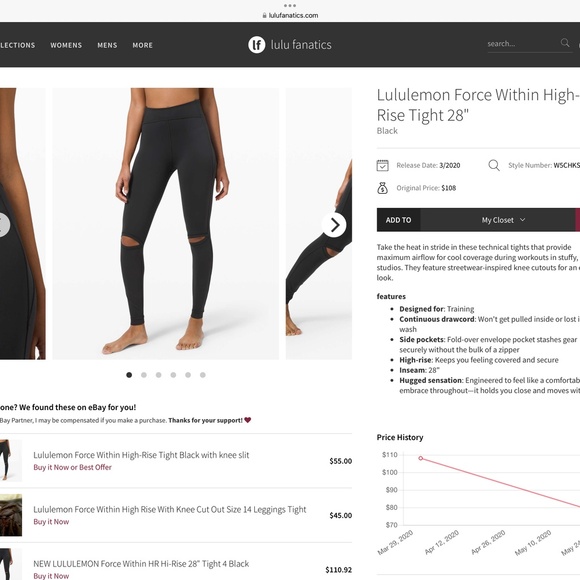The height and width of the screenshot is (580, 580).
Task: Click the side-view leggings image at right
Action: pos(318,223)
